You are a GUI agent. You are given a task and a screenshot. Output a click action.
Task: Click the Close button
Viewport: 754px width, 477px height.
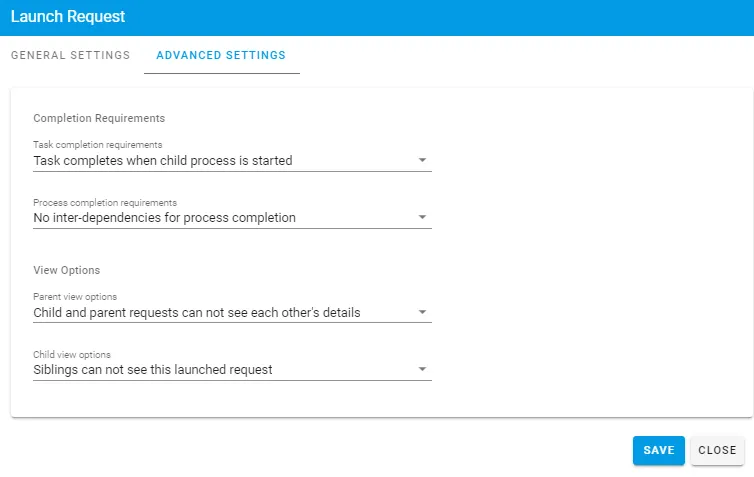point(717,450)
